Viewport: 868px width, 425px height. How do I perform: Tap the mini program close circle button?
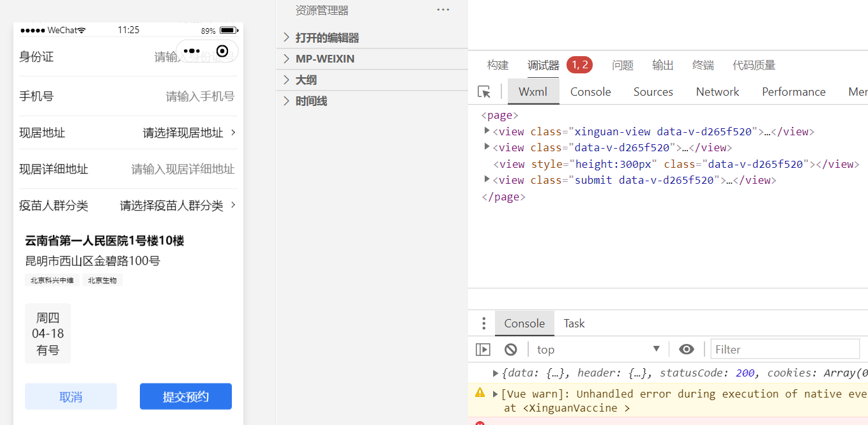click(x=222, y=51)
